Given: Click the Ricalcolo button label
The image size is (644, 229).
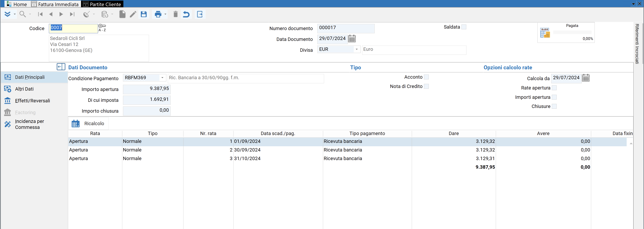Looking at the screenshot, I should point(94,123).
